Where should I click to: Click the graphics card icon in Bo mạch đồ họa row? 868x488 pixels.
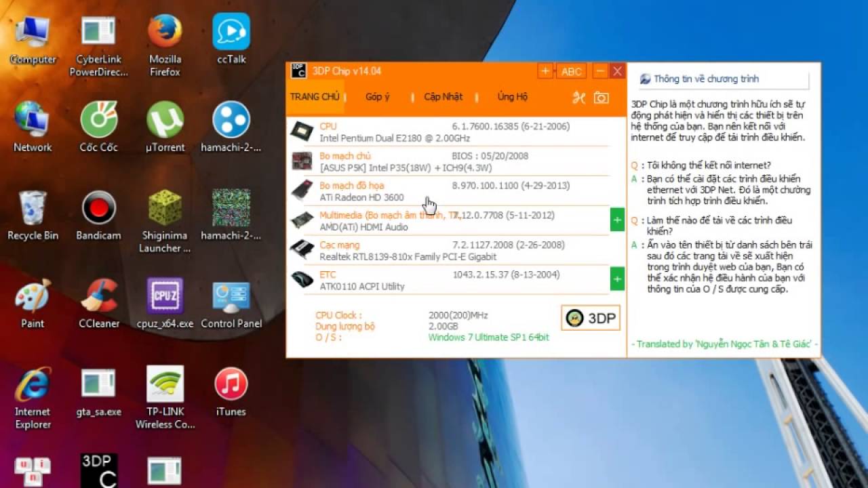tap(302, 190)
